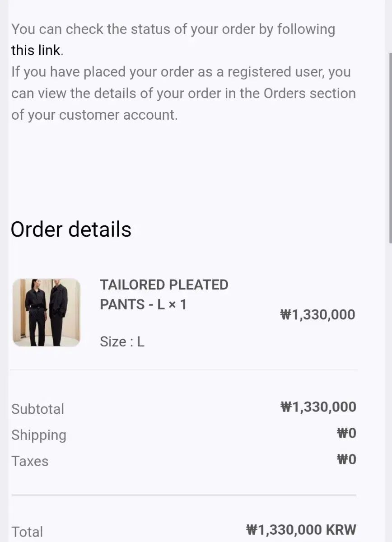Click the "Order details" heading
Image resolution: width=392 pixels, height=542 pixels.
[71, 229]
